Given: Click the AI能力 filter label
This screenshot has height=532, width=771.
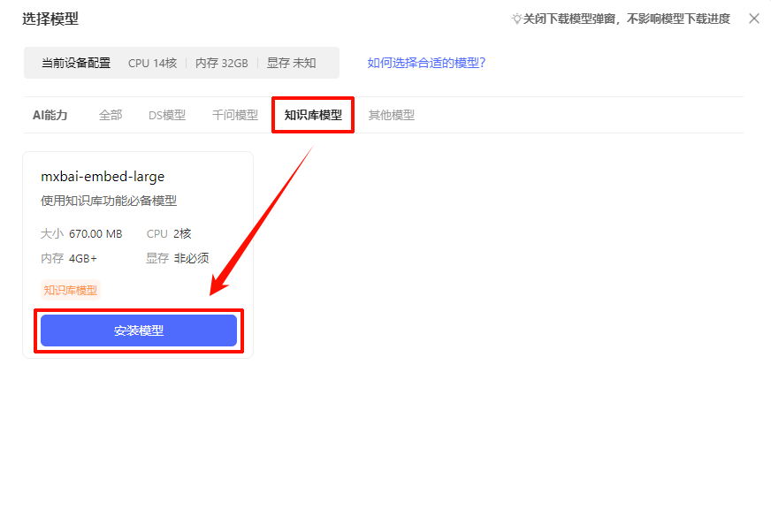Looking at the screenshot, I should coord(50,115).
